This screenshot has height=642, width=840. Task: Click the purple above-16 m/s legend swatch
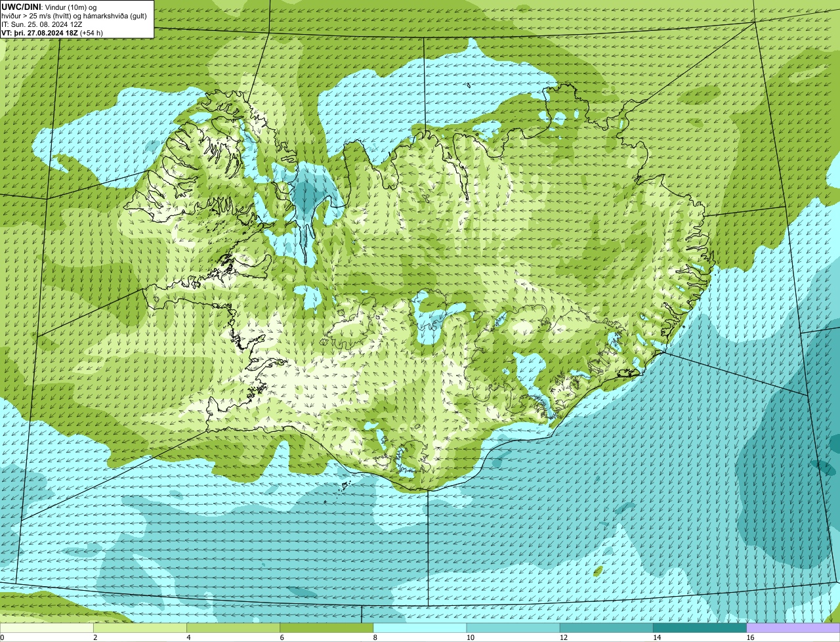(x=793, y=628)
